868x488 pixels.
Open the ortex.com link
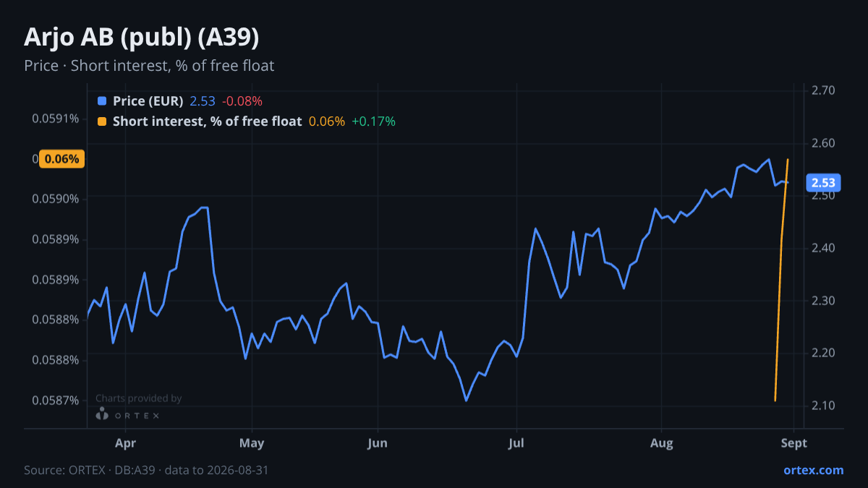(814, 470)
